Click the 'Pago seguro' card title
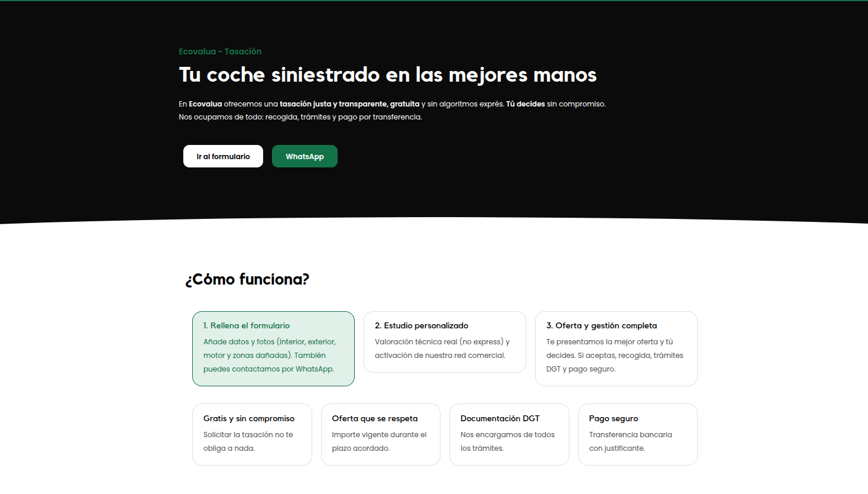 point(613,418)
